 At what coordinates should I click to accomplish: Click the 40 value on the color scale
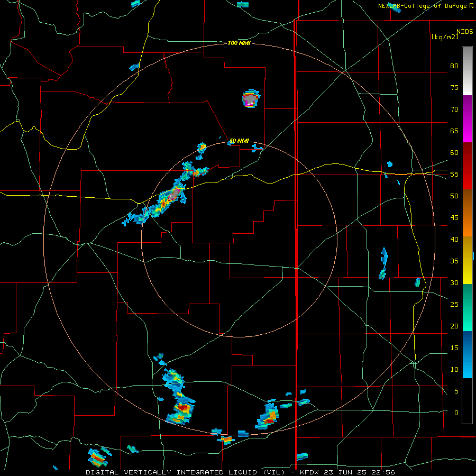click(x=454, y=240)
